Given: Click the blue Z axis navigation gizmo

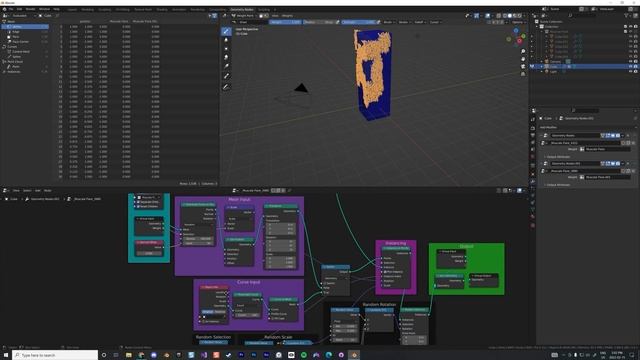Looking at the screenshot, I should point(516,31).
